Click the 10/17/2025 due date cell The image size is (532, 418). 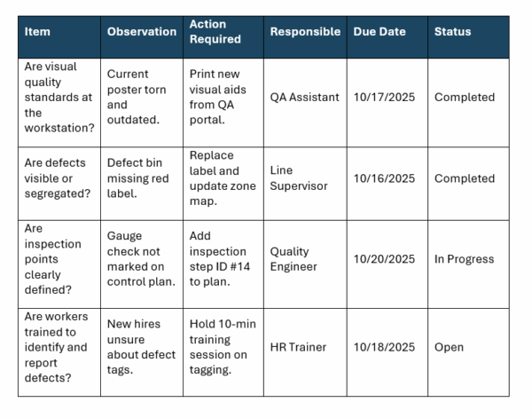tap(384, 98)
